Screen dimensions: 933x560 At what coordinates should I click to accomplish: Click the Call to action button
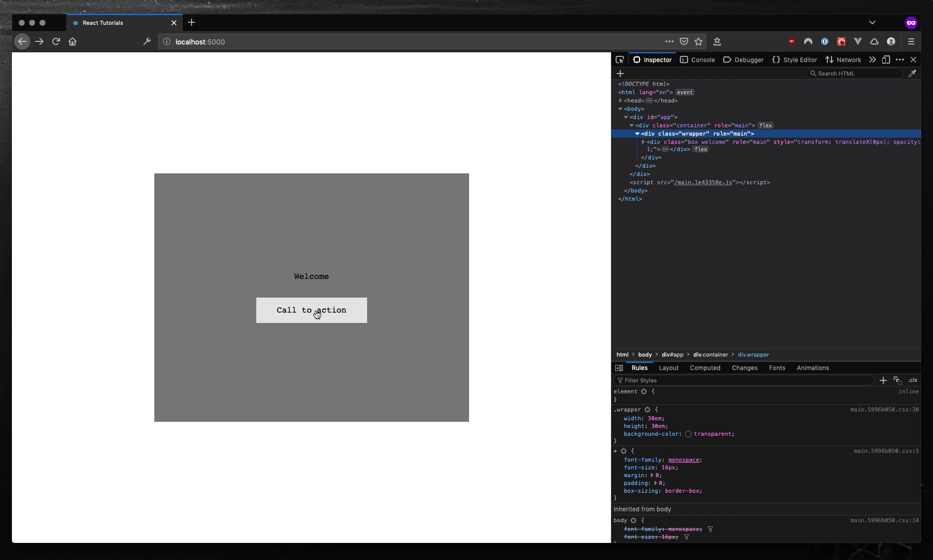[312, 310]
